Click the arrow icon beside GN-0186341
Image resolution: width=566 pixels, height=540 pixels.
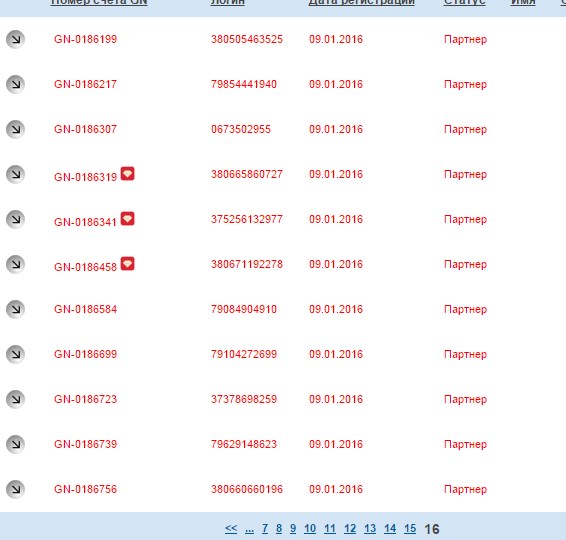coord(15,219)
